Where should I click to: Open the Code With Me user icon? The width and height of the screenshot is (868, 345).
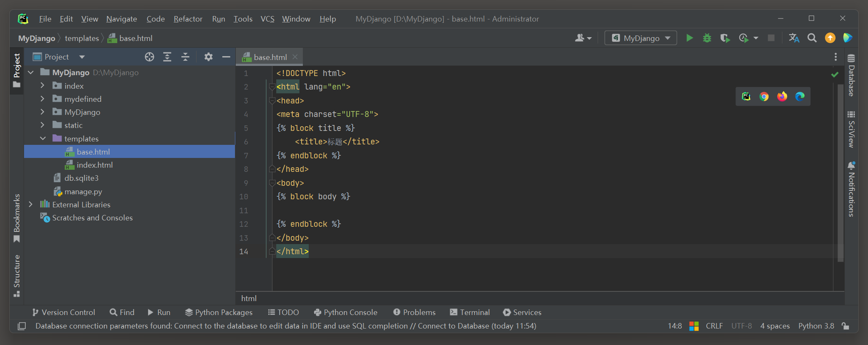583,38
